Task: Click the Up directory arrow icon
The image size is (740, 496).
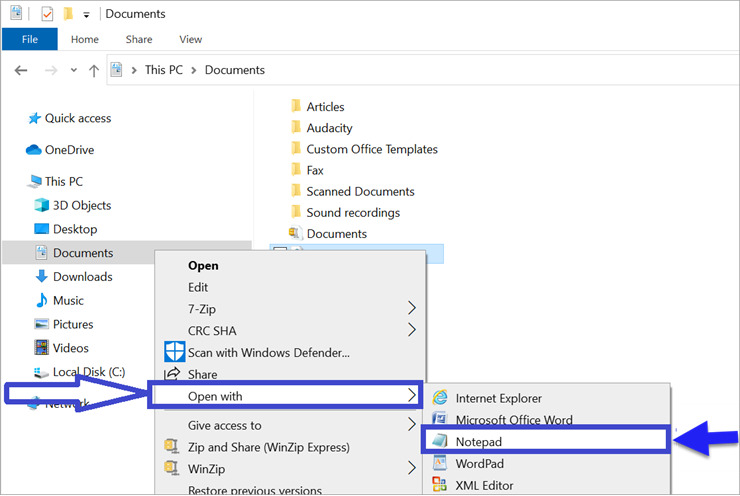Action: tap(94, 71)
